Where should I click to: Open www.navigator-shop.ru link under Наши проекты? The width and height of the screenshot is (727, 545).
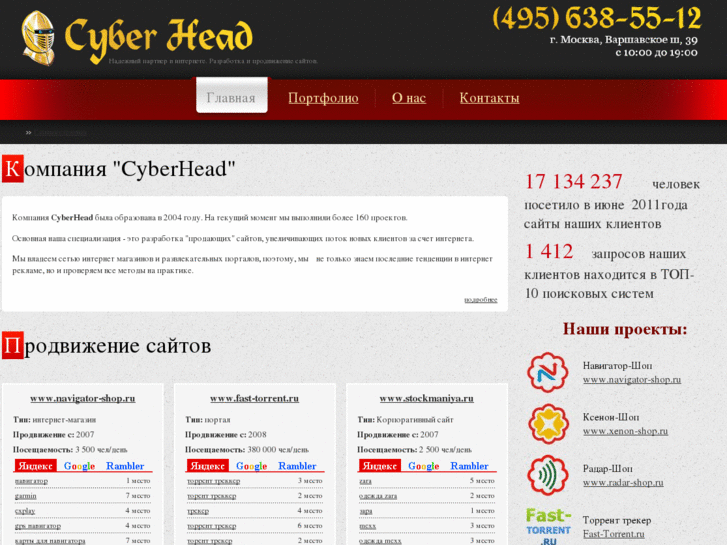[631, 379]
